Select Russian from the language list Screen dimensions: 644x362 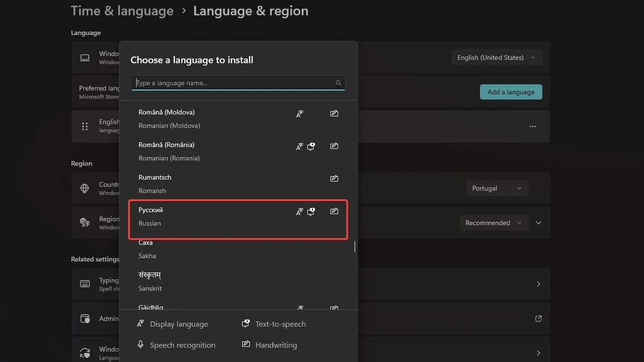(x=238, y=217)
